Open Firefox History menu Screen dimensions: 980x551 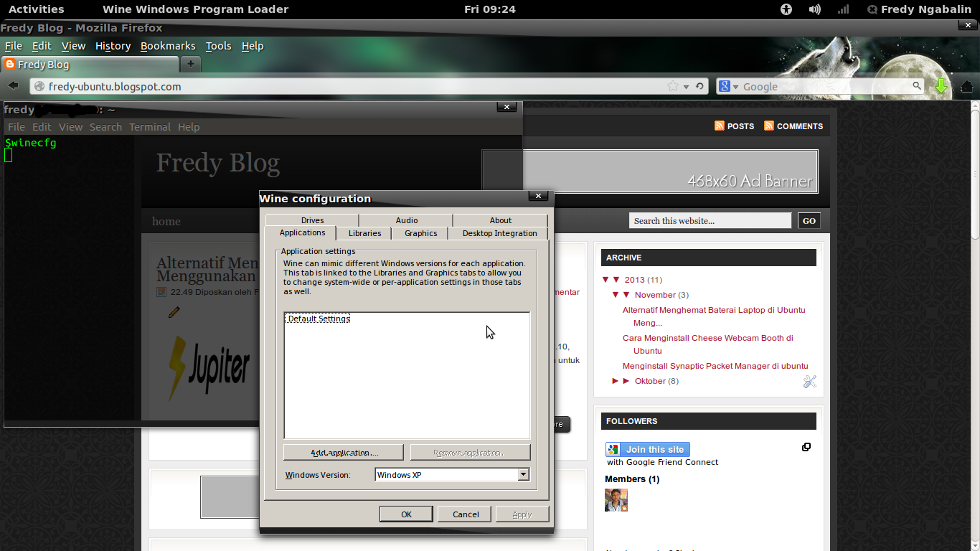[x=113, y=46]
